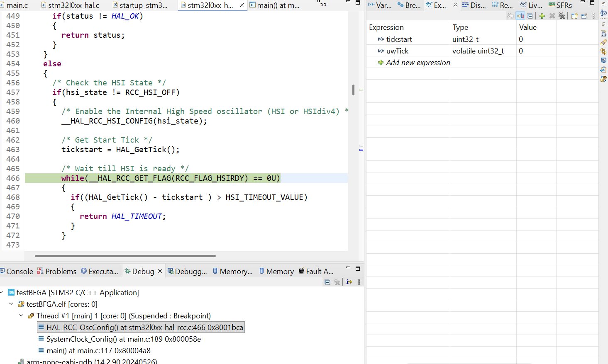Open Debug view three-dots menu
Screen dimensions: 608x364
pos(359,282)
